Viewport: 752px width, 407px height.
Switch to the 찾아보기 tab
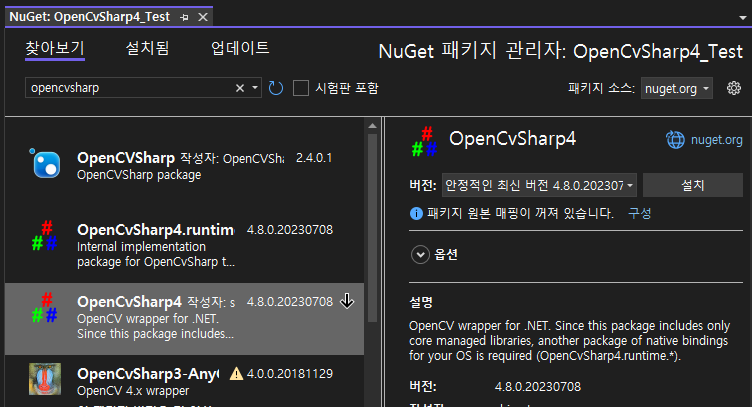pos(55,48)
